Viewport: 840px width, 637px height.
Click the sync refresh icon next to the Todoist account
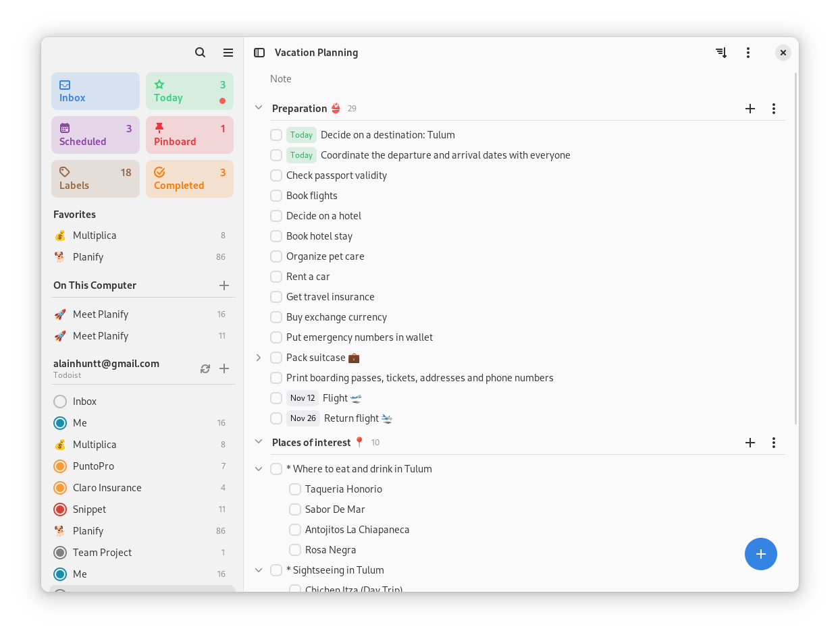[x=205, y=368]
